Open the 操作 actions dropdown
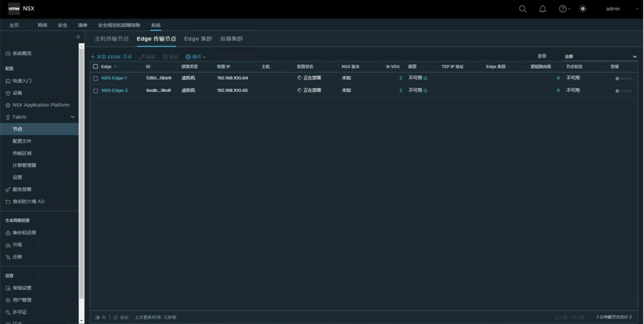This screenshot has height=324, width=644. (195, 57)
